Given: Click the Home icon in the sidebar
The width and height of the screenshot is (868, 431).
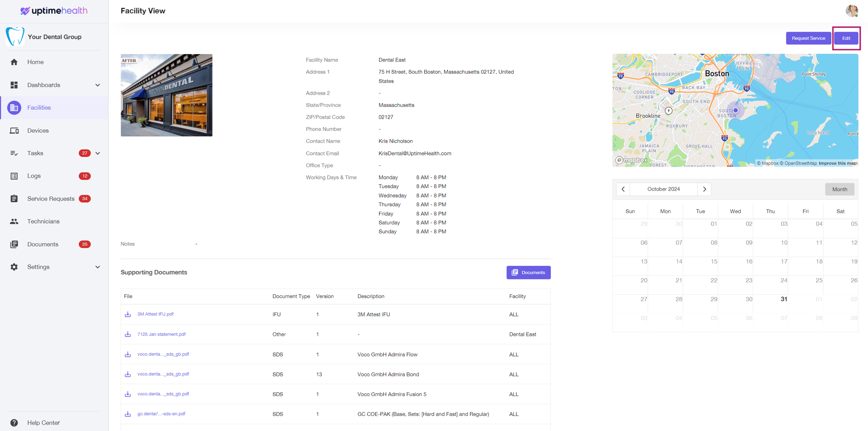Looking at the screenshot, I should click(x=14, y=62).
